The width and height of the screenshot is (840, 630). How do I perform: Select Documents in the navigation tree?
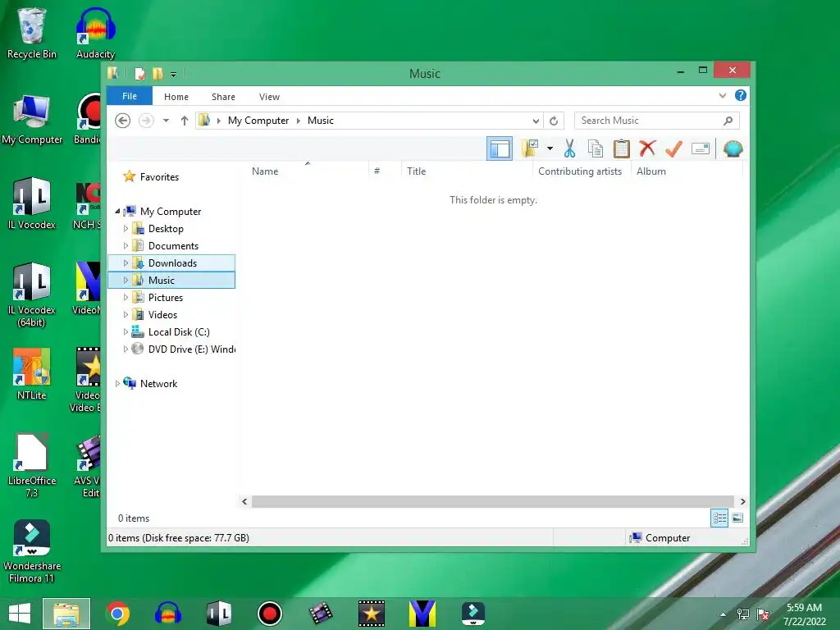173,246
